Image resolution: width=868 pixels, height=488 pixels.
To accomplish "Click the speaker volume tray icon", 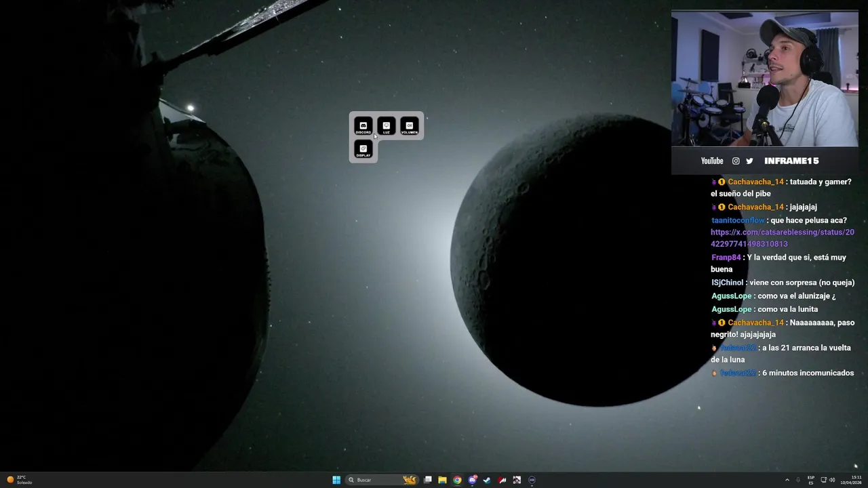I will click(x=832, y=480).
